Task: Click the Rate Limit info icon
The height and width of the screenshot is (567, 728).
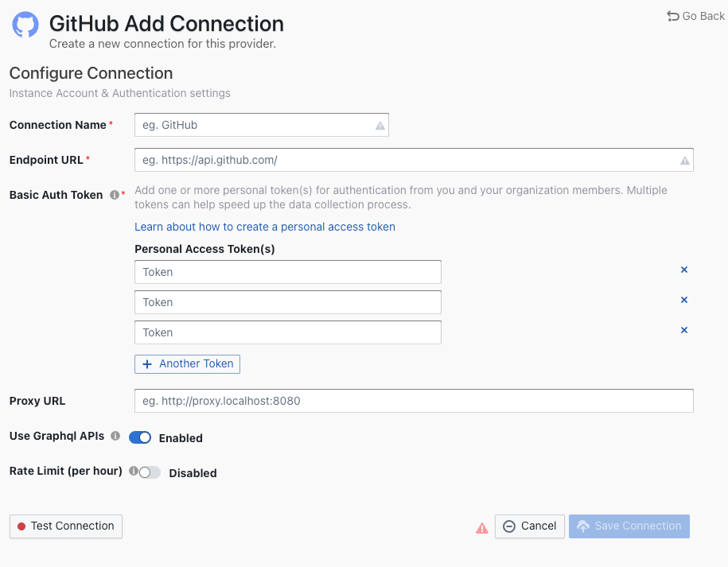Action: pyautogui.click(x=133, y=471)
